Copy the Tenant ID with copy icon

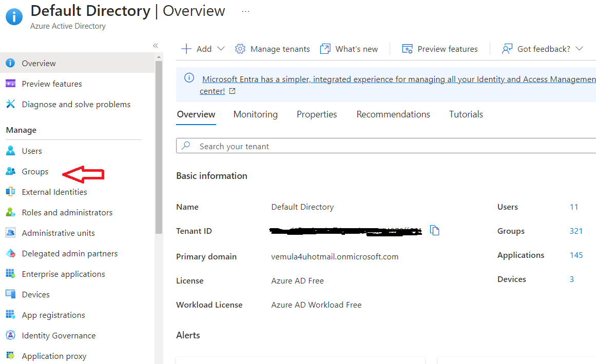[434, 230]
